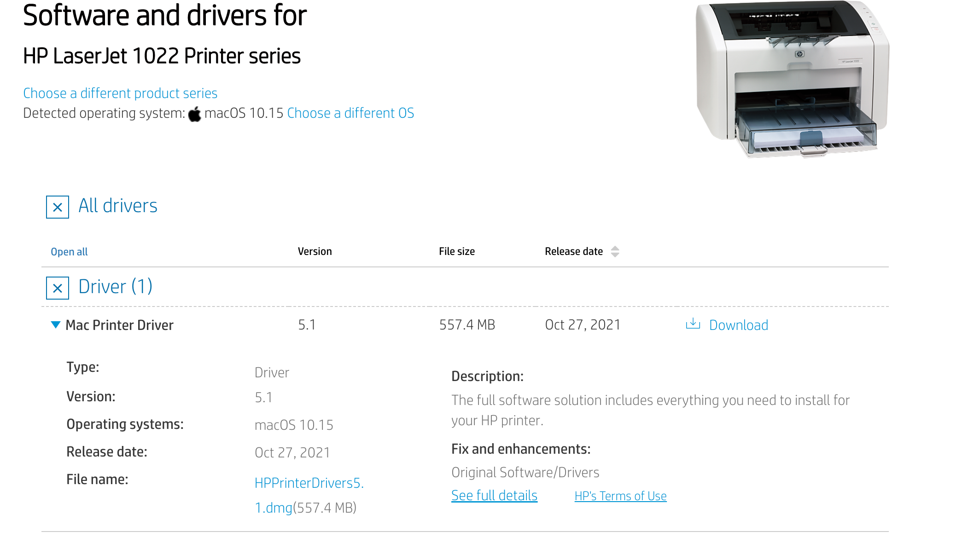The image size is (980, 555).
Task: Click Download for Mac Printer Driver
Action: pos(738,325)
